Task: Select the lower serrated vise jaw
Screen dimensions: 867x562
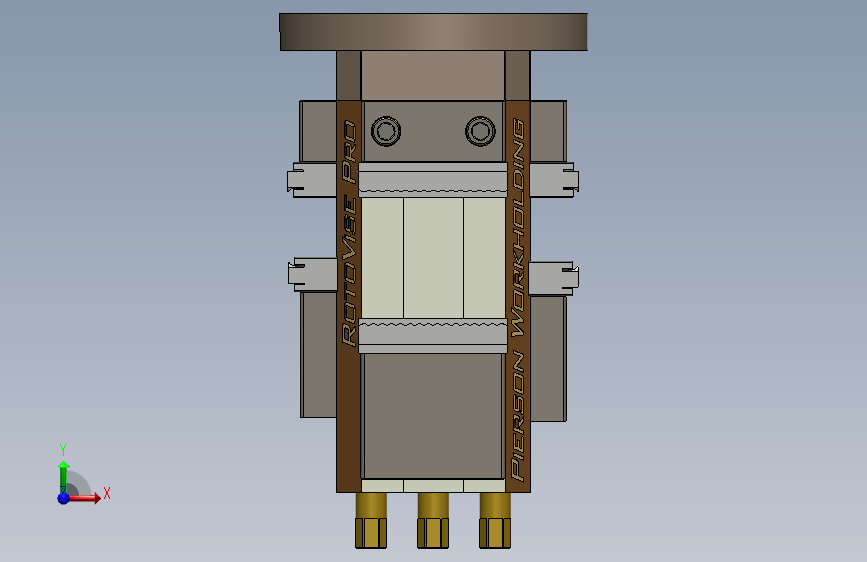Action: coord(433,336)
